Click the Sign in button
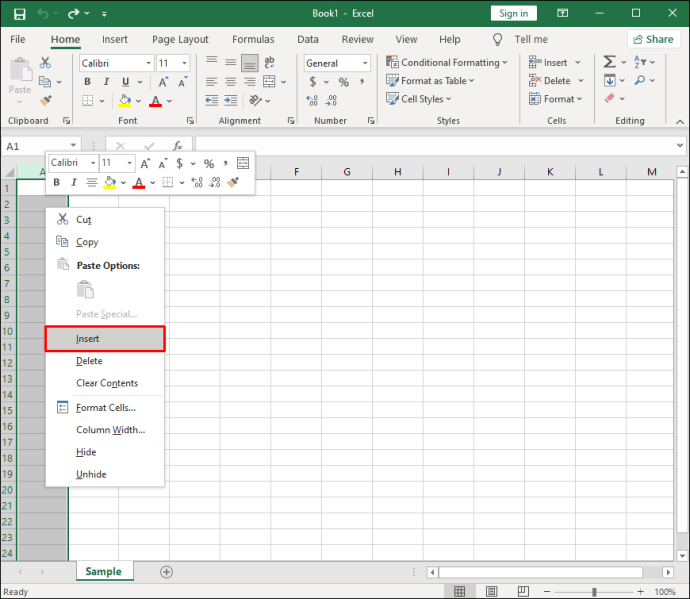 tap(514, 14)
